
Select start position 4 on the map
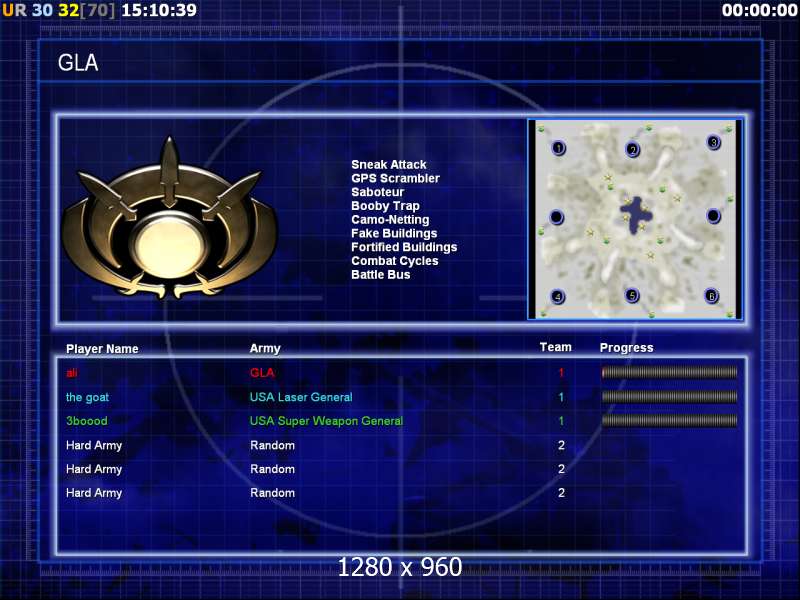[x=558, y=297]
